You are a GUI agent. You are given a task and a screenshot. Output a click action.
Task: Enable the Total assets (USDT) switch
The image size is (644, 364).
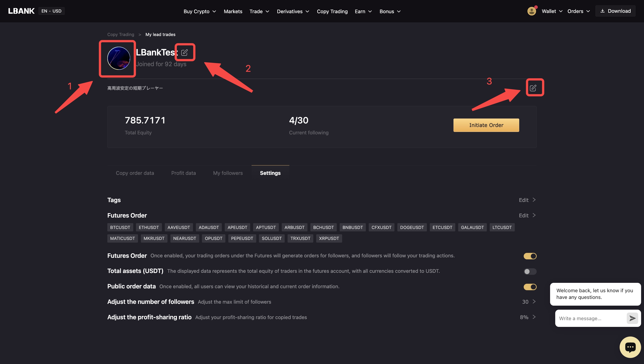[x=530, y=271]
